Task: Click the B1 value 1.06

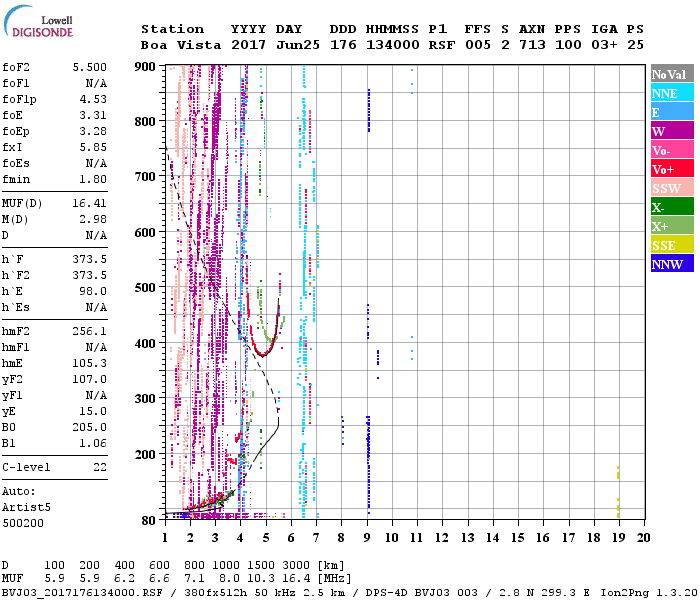Action: pos(93,443)
